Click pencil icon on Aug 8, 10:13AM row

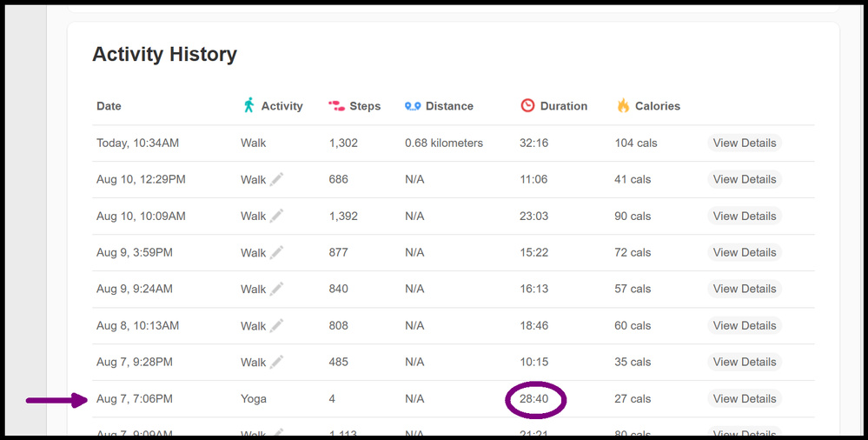pos(276,325)
